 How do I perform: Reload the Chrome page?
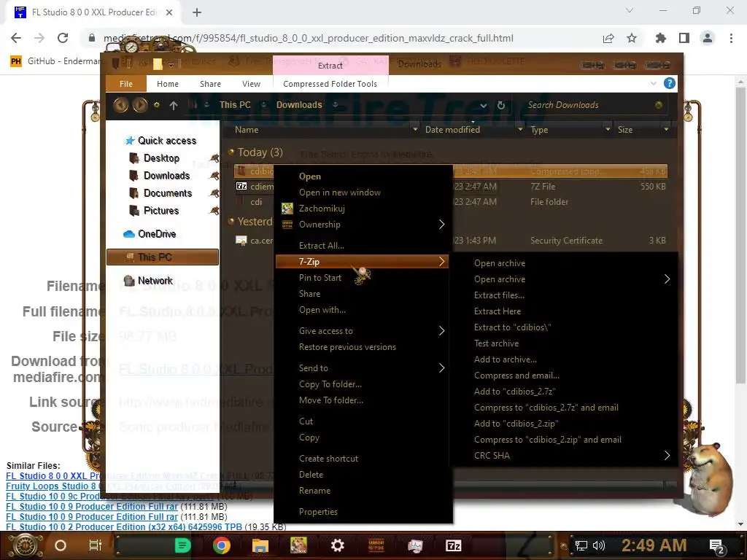click(63, 38)
